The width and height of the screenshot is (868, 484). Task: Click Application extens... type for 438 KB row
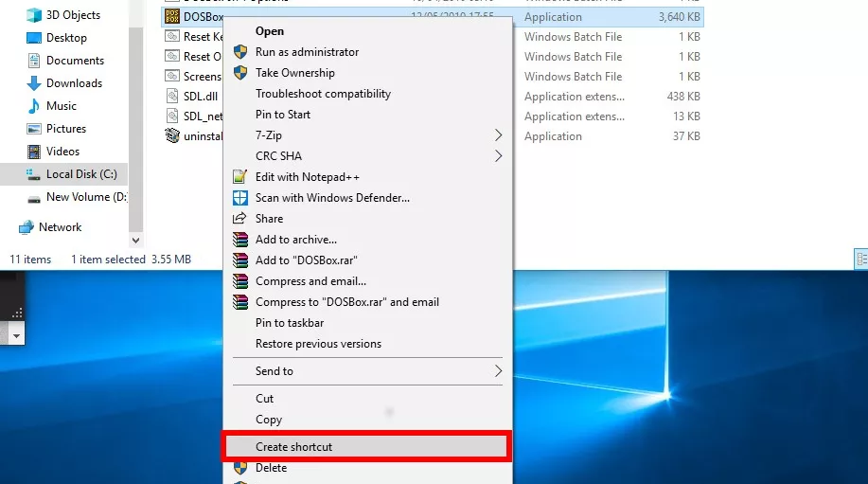click(575, 97)
